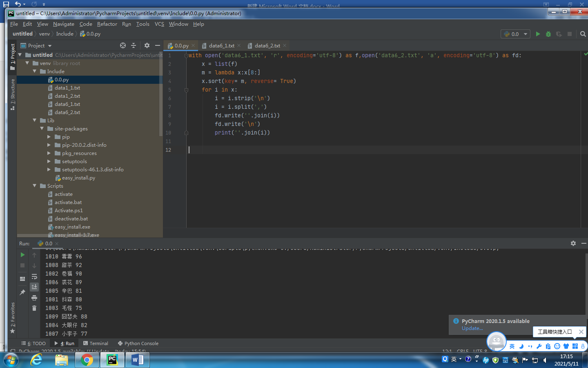Viewport: 588px width, 368px height.
Task: Run the 0.0 configuration from top toolbar
Action: [x=538, y=34]
